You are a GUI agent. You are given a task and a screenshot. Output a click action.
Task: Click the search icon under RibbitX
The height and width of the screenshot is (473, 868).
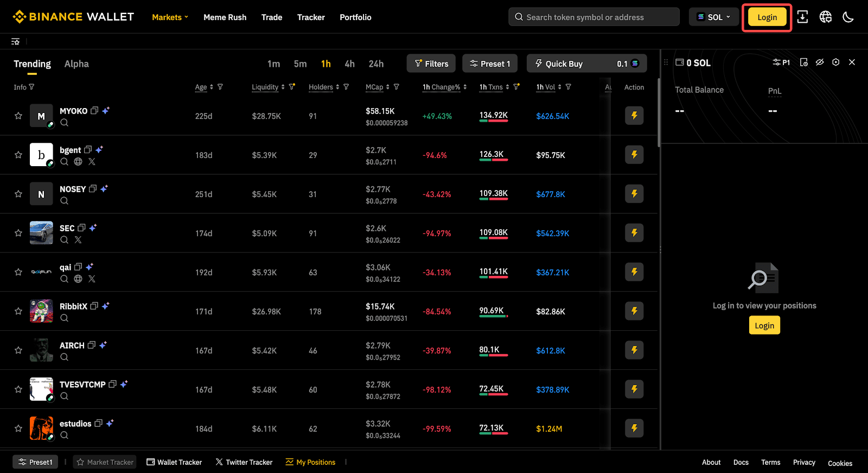pyautogui.click(x=65, y=318)
